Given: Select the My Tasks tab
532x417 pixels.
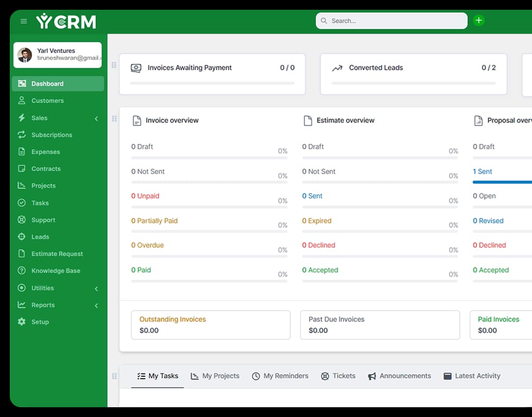Looking at the screenshot, I should click(x=157, y=376).
